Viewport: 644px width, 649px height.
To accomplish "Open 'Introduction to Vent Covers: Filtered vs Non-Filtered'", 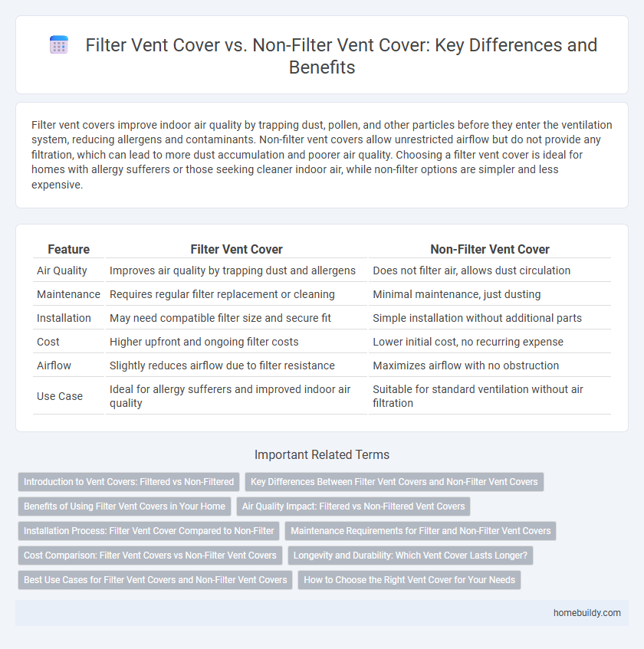I will pyautogui.click(x=128, y=482).
